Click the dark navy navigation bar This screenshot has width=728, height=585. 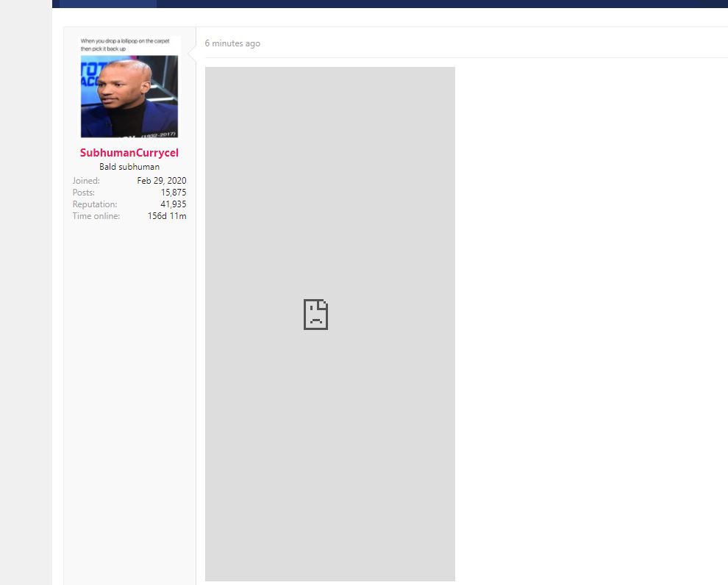(441, 4)
